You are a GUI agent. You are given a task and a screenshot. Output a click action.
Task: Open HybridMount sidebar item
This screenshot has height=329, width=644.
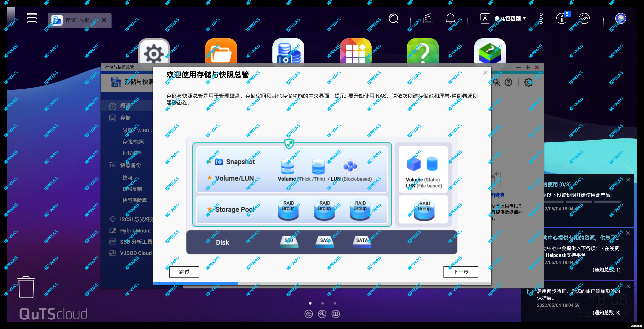click(130, 230)
